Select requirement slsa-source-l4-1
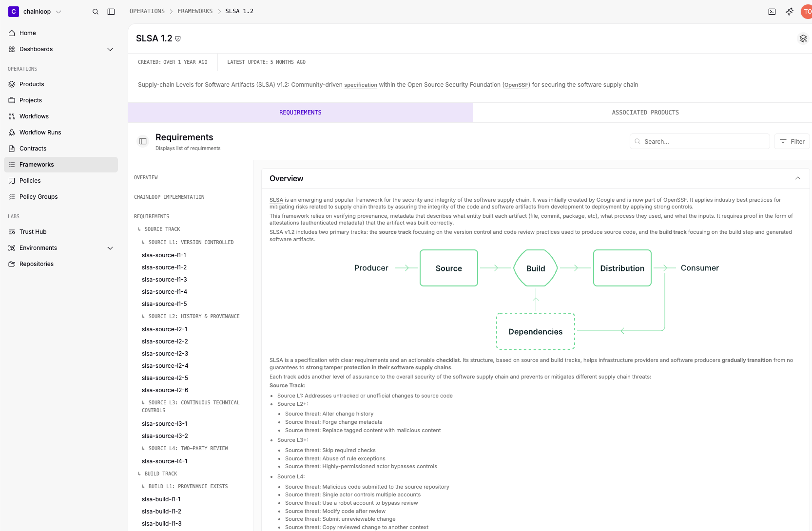This screenshot has width=812, height=531. [x=164, y=461]
